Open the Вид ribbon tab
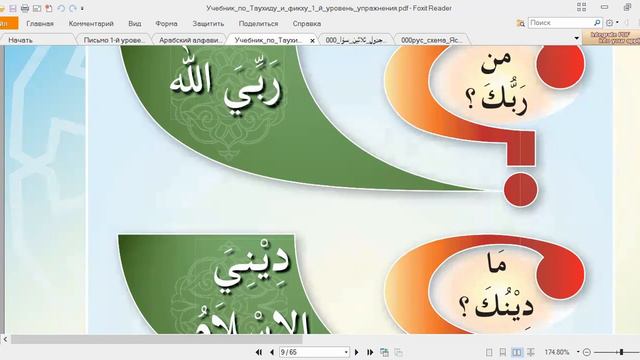The image size is (640, 360). (135, 24)
